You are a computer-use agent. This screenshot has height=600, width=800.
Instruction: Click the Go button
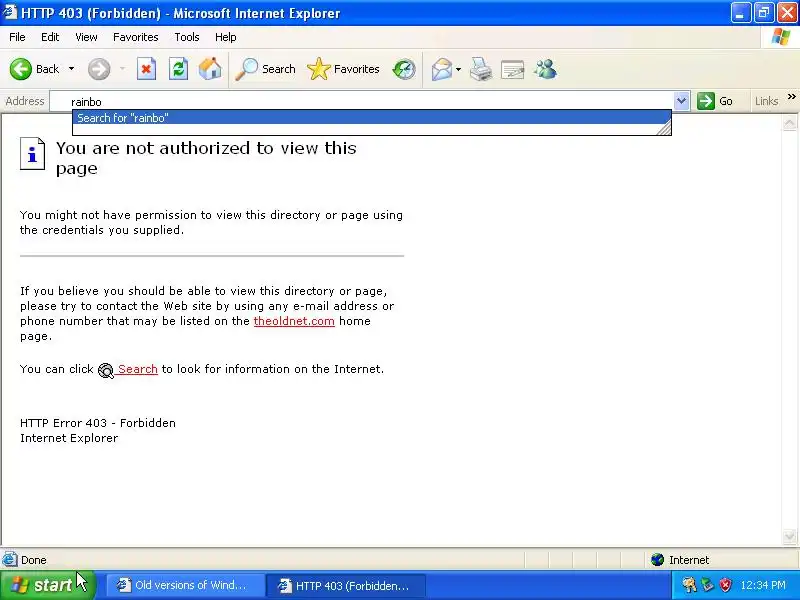pyautogui.click(x=715, y=101)
